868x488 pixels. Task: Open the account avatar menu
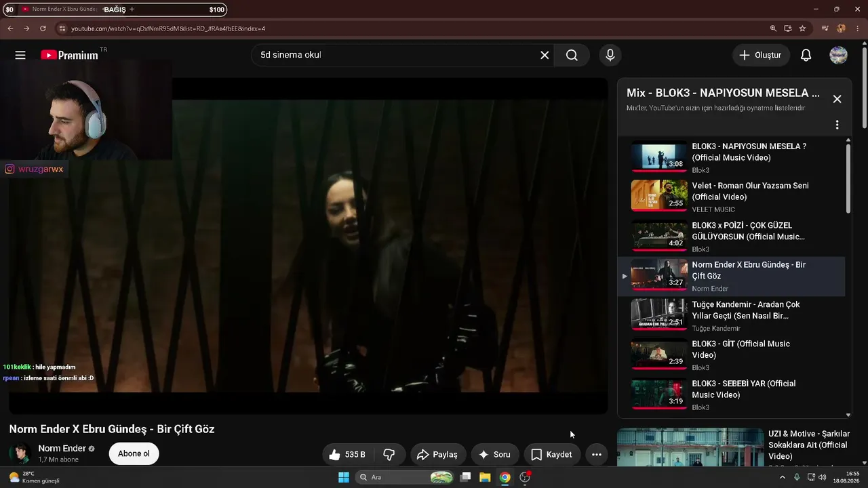[838, 55]
